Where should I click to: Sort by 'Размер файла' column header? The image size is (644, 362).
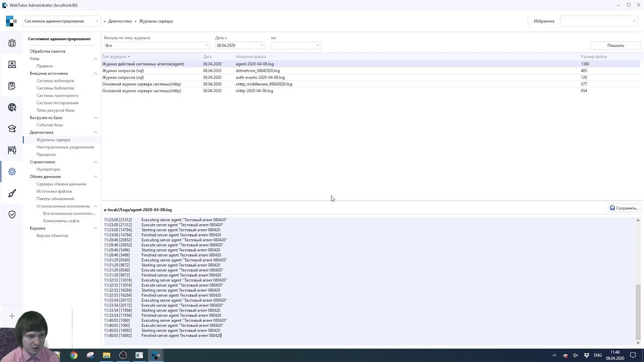(594, 57)
